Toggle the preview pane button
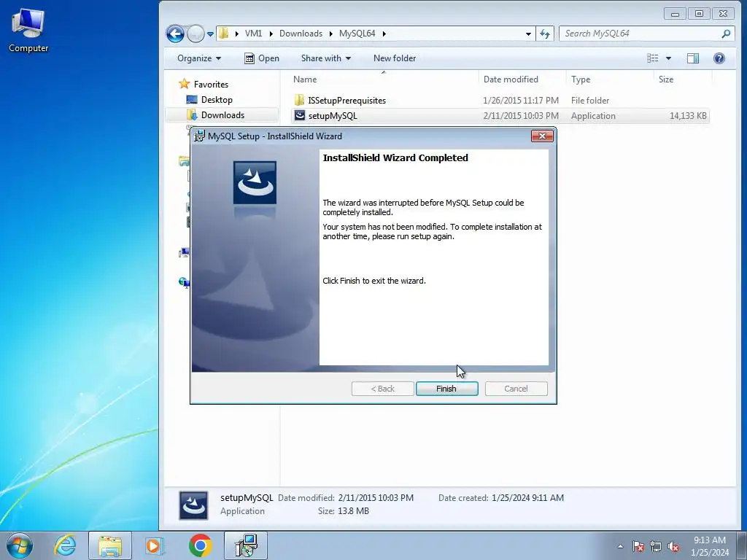This screenshot has width=747, height=560. (693, 58)
